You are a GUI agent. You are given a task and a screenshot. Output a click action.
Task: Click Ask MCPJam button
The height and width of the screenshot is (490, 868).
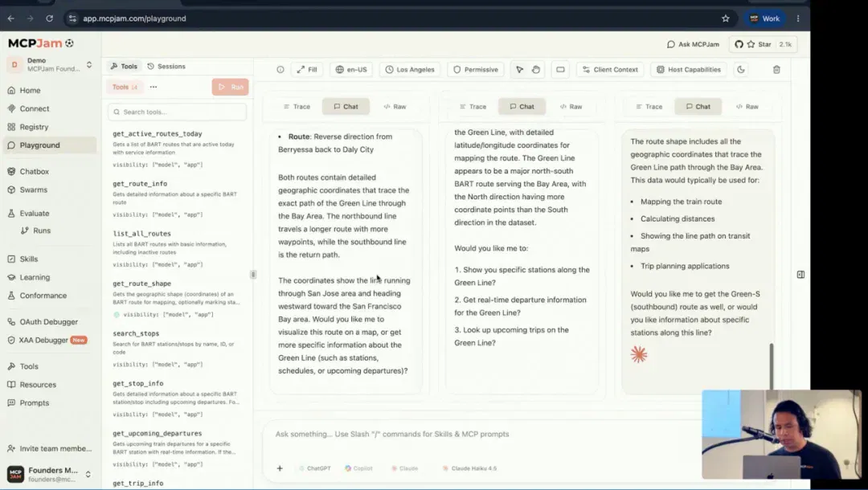tap(693, 44)
